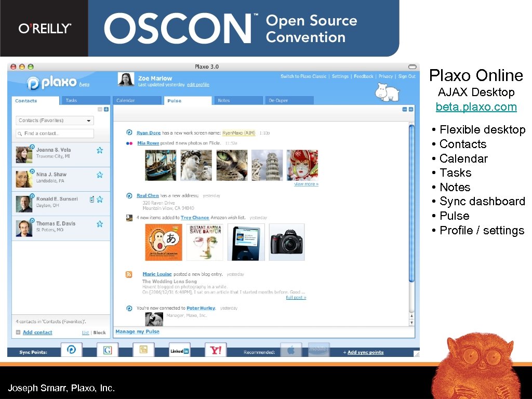Collapse the contacts list panel
Viewport: 532px width, 399px height.
(99, 110)
